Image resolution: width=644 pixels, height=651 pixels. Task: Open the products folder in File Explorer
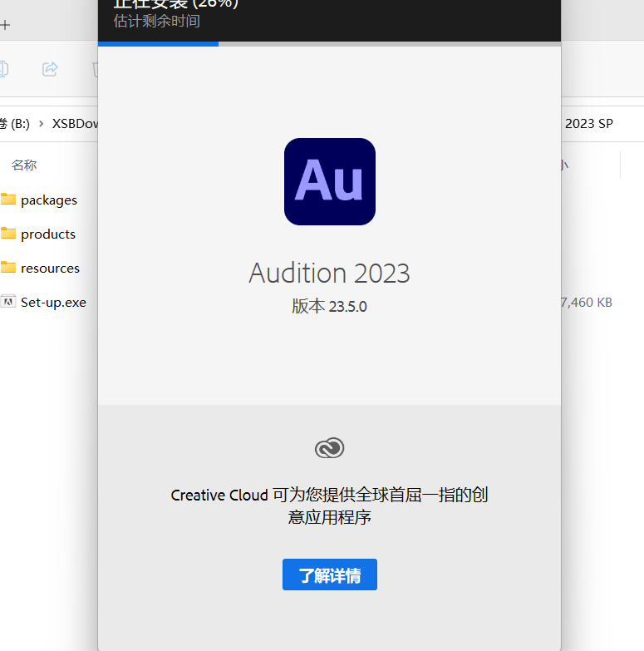(48, 234)
